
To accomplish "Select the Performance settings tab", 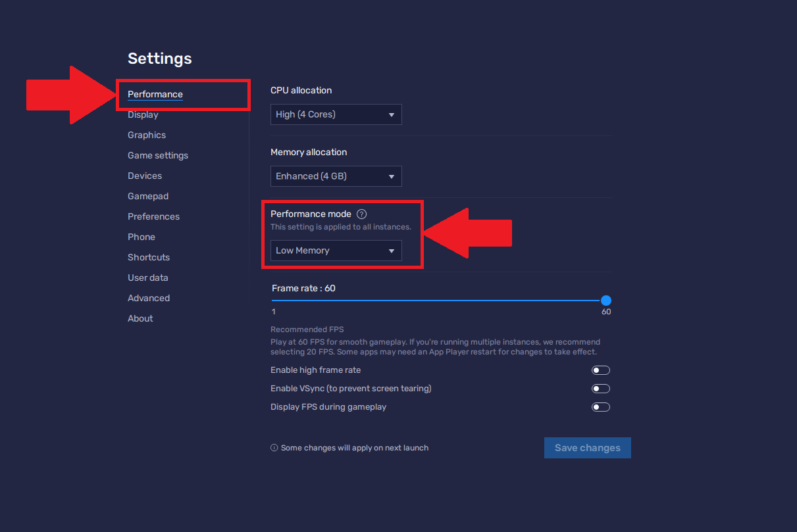I will pyautogui.click(x=155, y=95).
